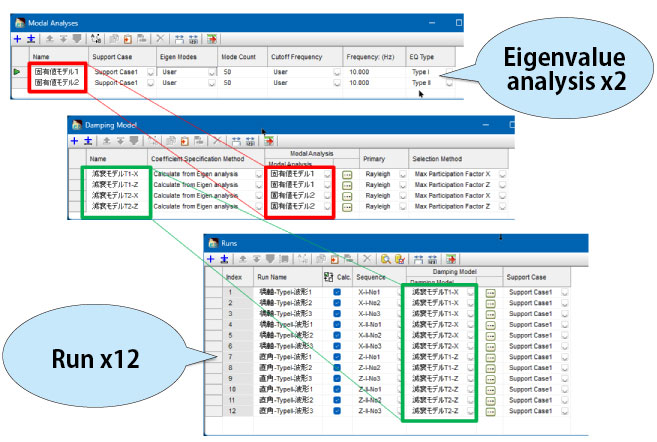Image resolution: width=657 pixels, height=442 pixels.
Task: Uncheck Calc. checkbox for run index 1
Action: click(x=337, y=292)
